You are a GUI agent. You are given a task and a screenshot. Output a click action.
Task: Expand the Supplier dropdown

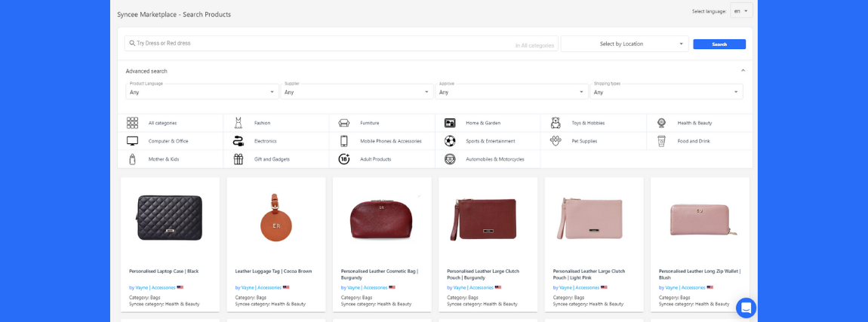[356, 92]
